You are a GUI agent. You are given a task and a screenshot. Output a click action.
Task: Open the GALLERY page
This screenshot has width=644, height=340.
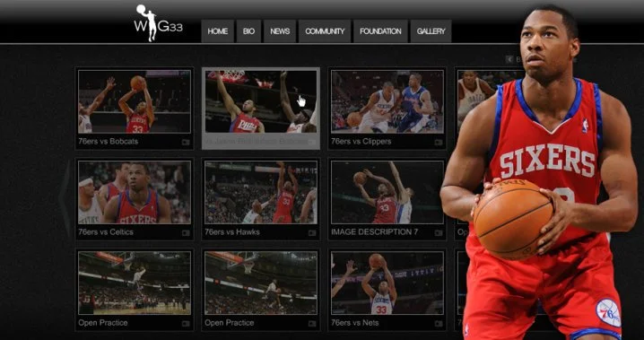tap(431, 31)
